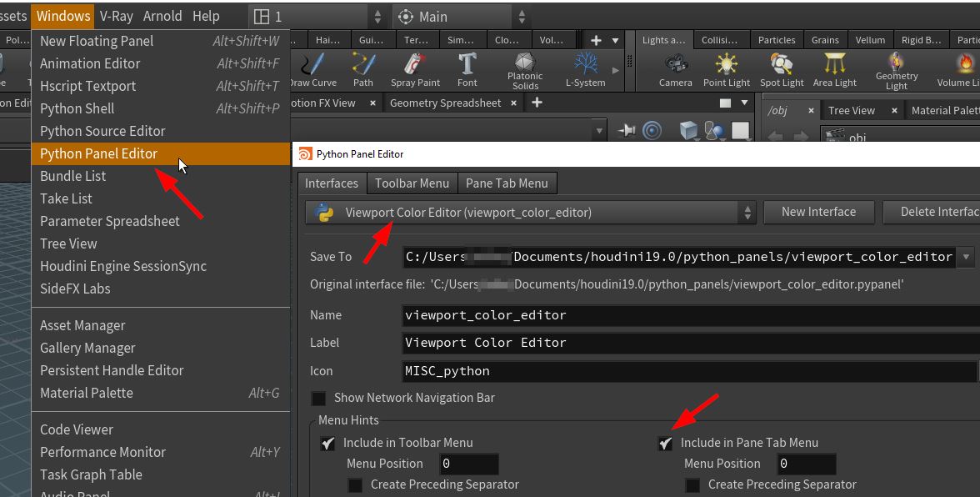Click the pane tab Menu Position field
Viewport: 980px width, 497px height.
(x=807, y=464)
